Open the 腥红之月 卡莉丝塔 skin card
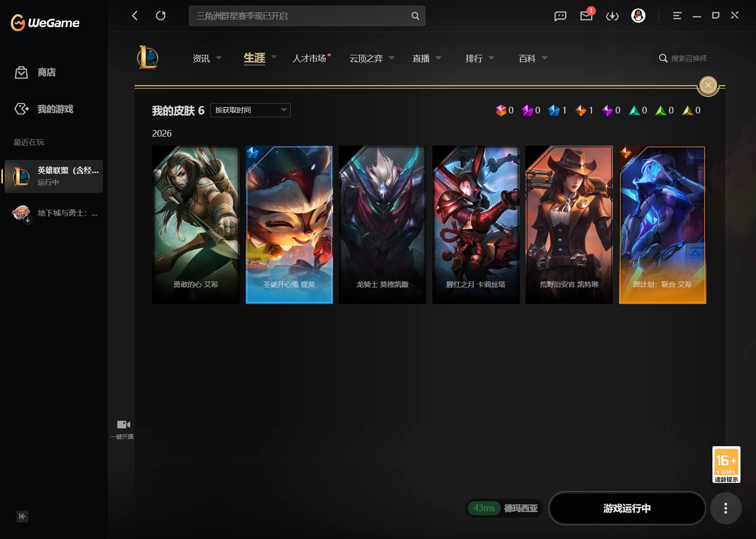 476,225
